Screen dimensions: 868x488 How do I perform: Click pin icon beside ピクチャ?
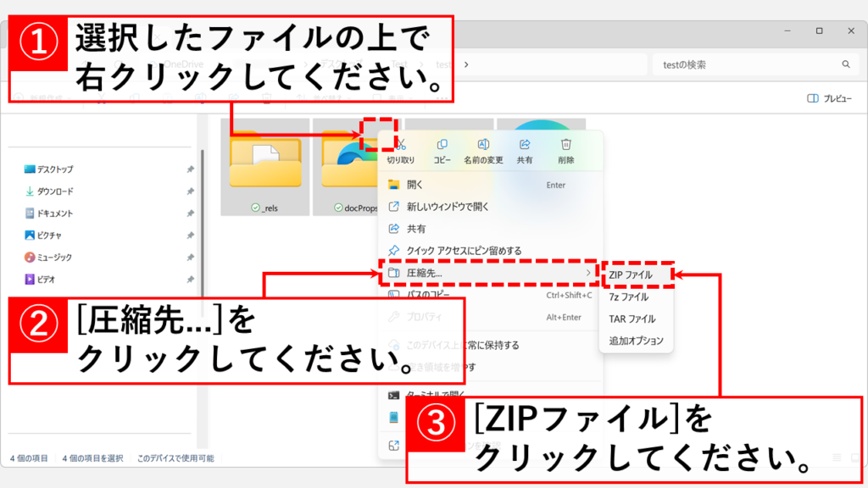pos(190,236)
